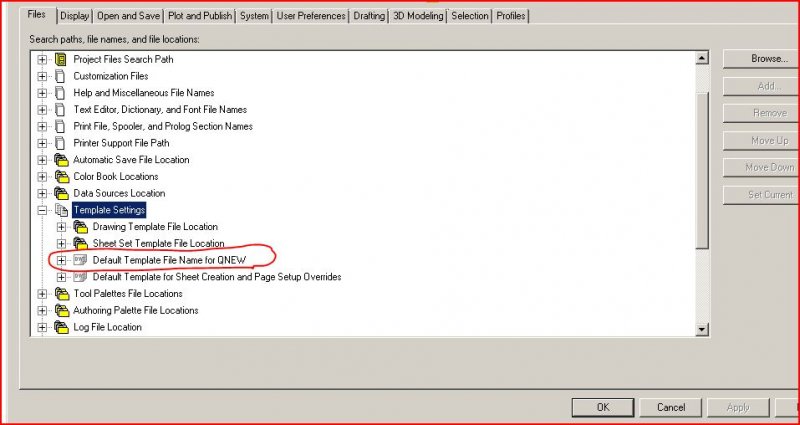Viewport: 800px width, 425px height.
Task: Click the Template Settings icon
Action: [x=61, y=210]
